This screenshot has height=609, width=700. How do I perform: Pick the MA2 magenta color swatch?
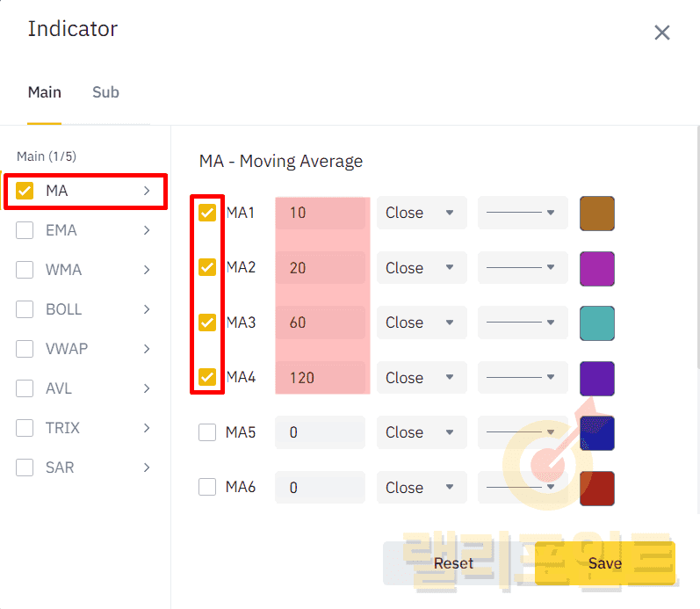[x=597, y=268]
